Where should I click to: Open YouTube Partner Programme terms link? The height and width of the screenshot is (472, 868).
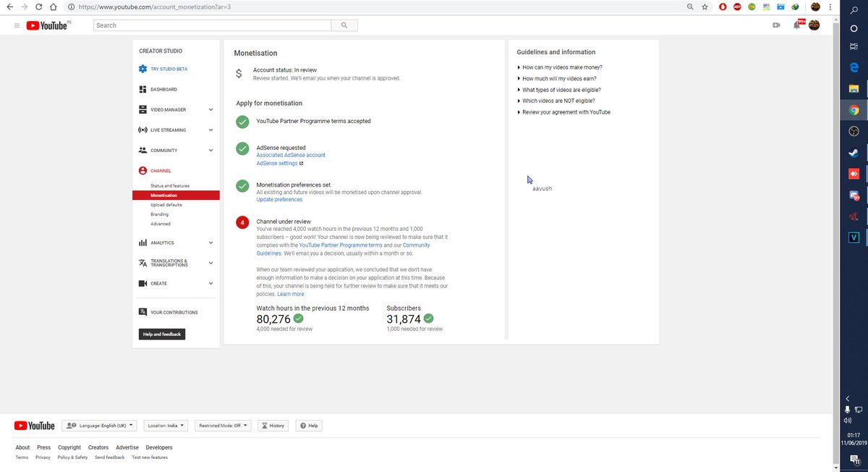tap(341, 245)
